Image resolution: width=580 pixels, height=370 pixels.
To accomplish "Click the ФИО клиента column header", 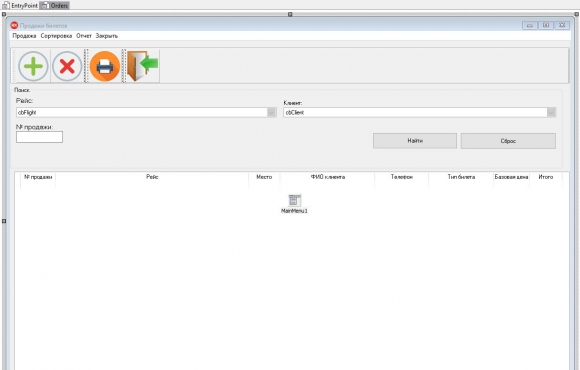I will pos(327,177).
